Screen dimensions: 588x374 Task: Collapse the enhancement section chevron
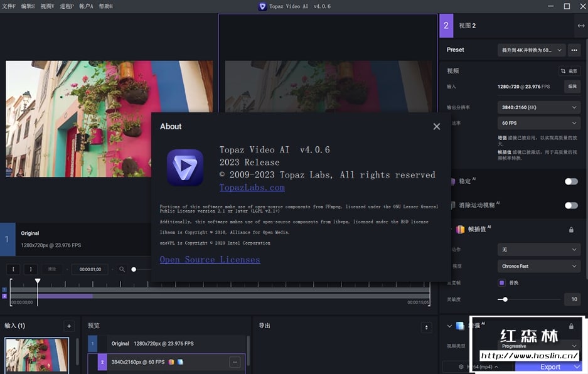coord(449,326)
